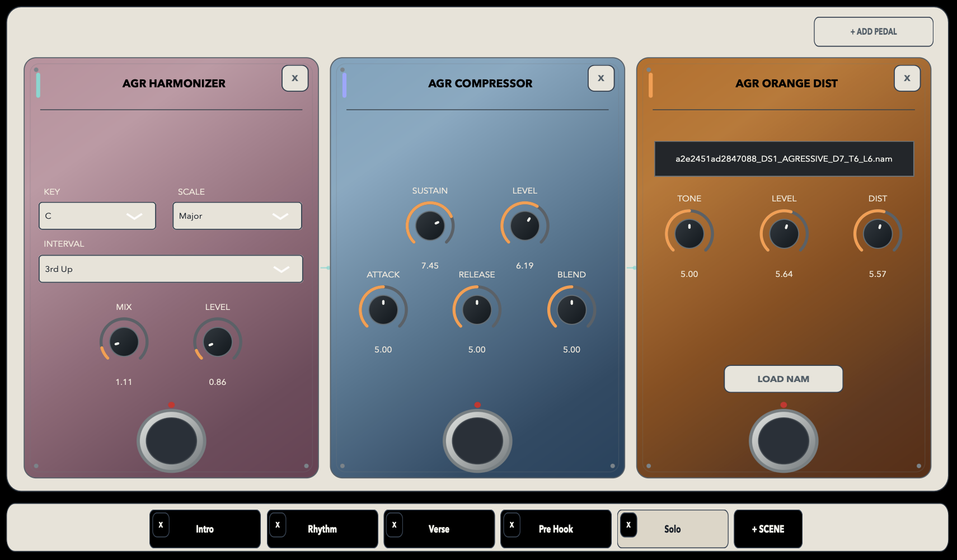This screenshot has width=957, height=560.
Task: Click the Orange Dist TONE knob
Action: [x=689, y=233]
